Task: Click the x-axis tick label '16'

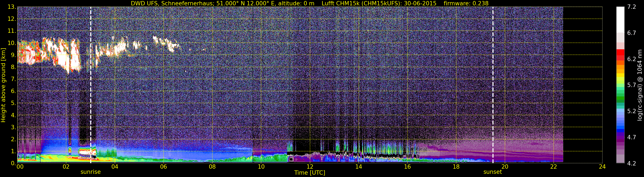Action: pyautogui.click(x=407, y=167)
